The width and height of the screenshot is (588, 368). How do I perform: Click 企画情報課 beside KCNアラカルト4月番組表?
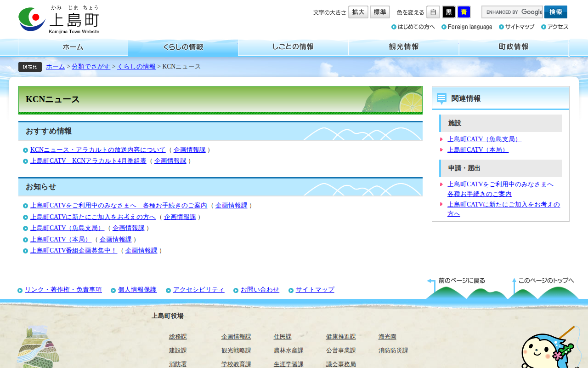[170, 161]
